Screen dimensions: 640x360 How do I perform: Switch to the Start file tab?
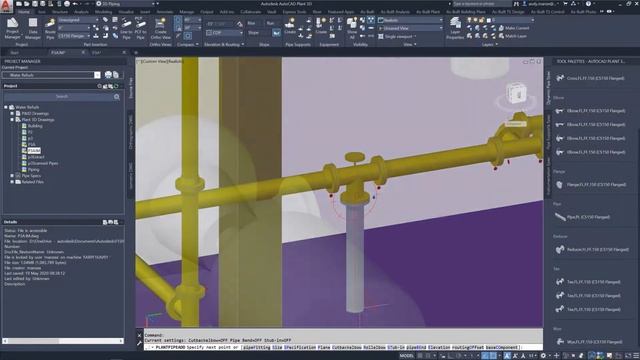[x=15, y=53]
